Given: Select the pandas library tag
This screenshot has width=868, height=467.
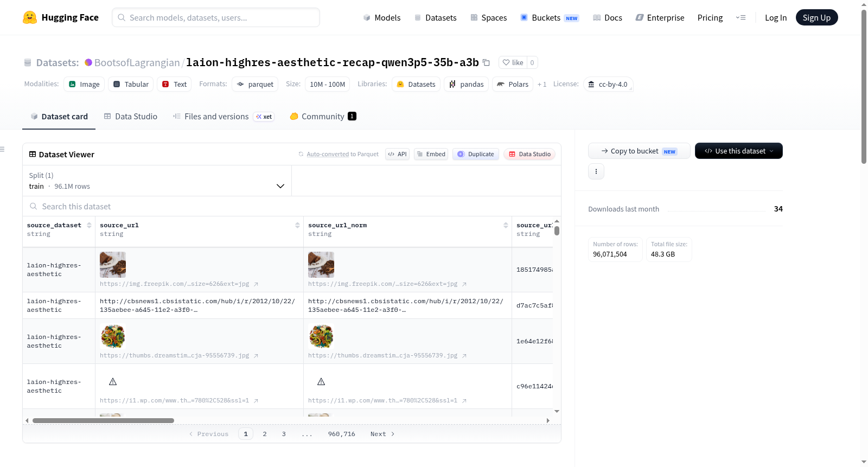Looking at the screenshot, I should tap(467, 84).
